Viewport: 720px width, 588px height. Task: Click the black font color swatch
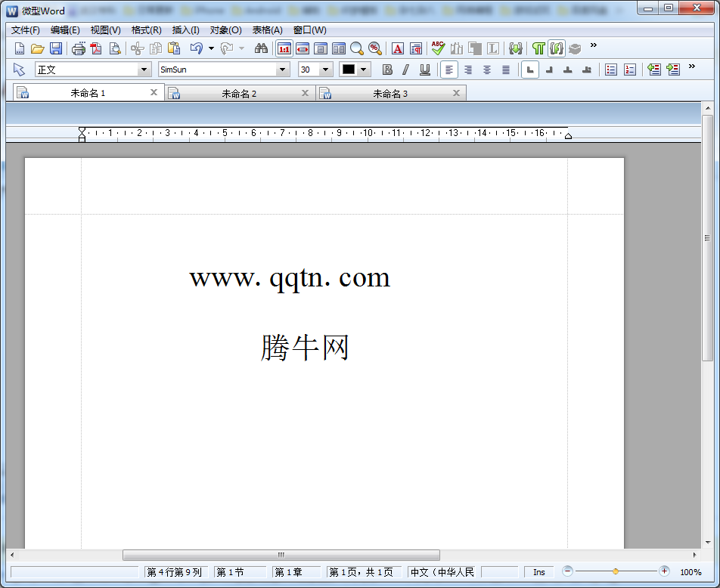click(x=348, y=70)
